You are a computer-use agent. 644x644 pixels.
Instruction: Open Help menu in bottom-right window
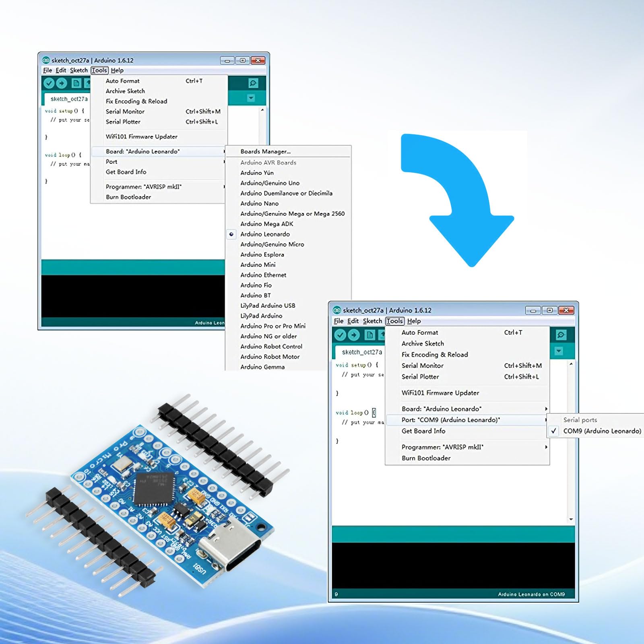coord(414,321)
